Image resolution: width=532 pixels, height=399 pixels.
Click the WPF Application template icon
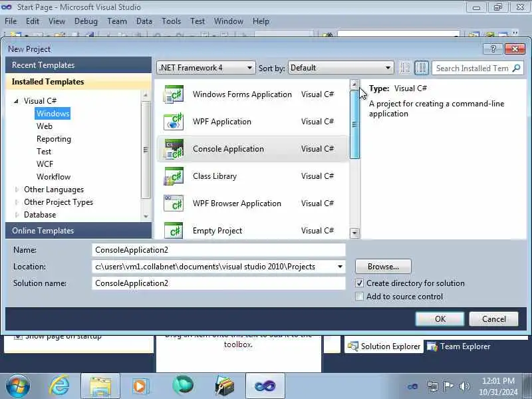[174, 122]
